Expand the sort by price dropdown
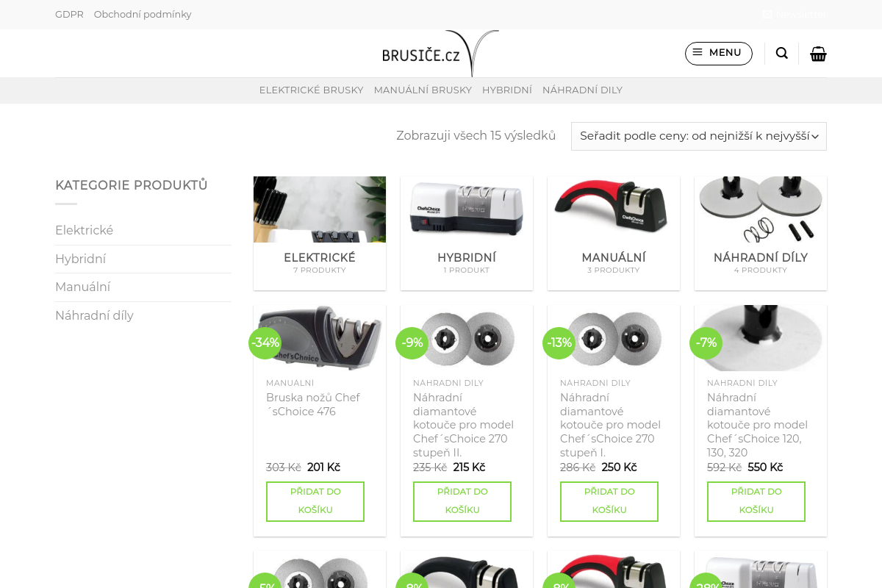 pyautogui.click(x=699, y=136)
